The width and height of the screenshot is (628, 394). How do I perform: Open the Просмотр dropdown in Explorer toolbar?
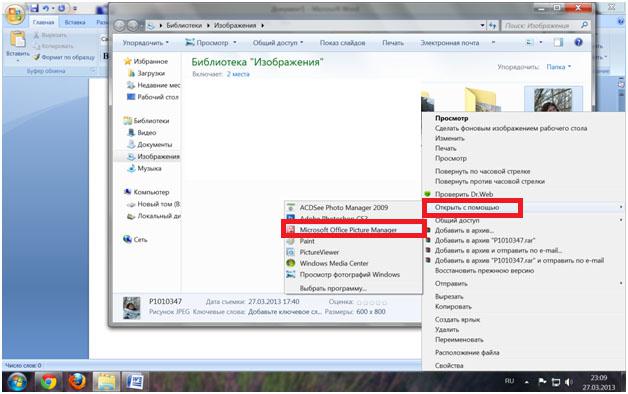[x=211, y=42]
